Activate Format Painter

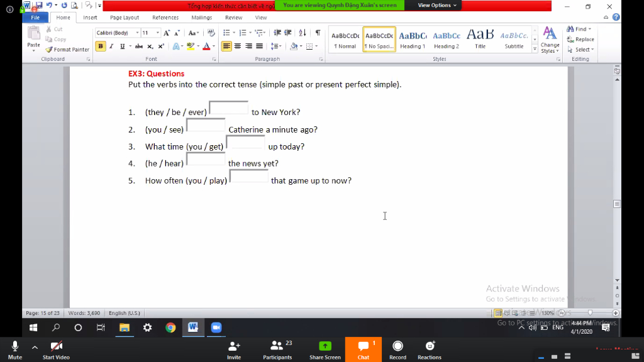[67, 49]
